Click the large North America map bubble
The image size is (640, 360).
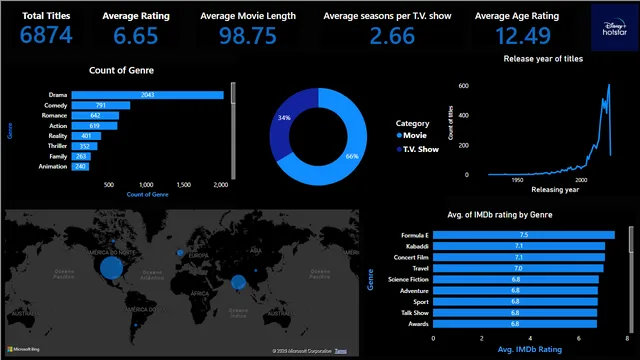pos(111,268)
